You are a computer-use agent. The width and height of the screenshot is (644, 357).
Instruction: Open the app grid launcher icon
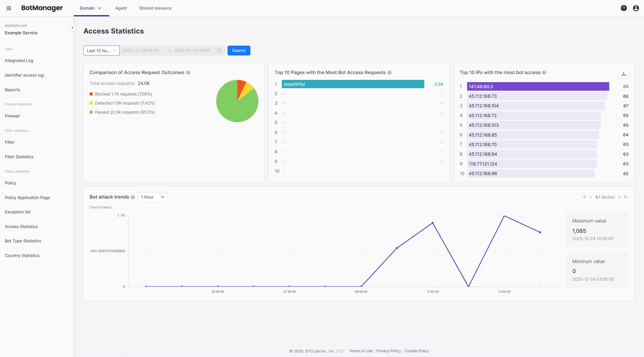[x=9, y=8]
